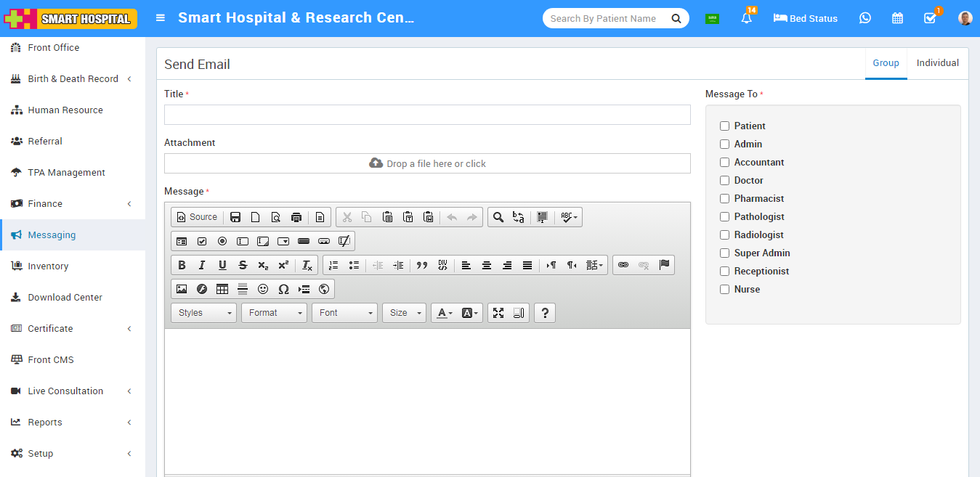980x477 pixels.
Task: Enable the Nurse recipient checkbox
Action: coord(724,289)
